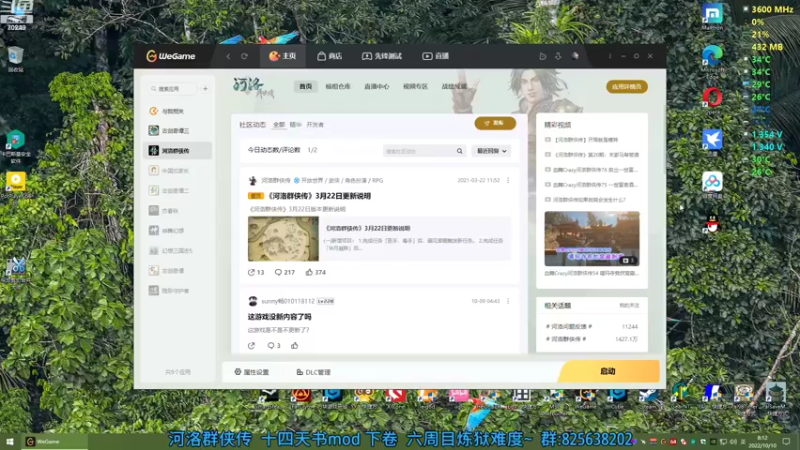The height and width of the screenshot is (450, 800).
Task: Click the community search magnifier icon
Action: [x=460, y=151]
